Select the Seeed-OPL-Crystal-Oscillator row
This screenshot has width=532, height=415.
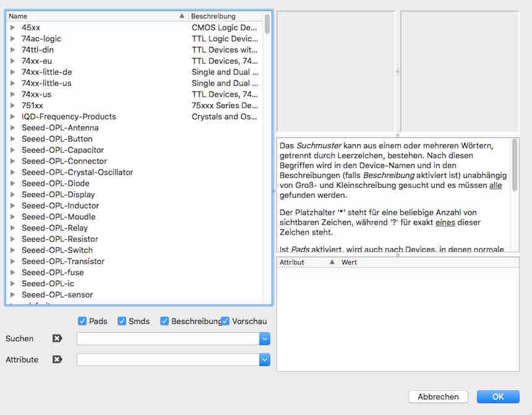pos(135,173)
